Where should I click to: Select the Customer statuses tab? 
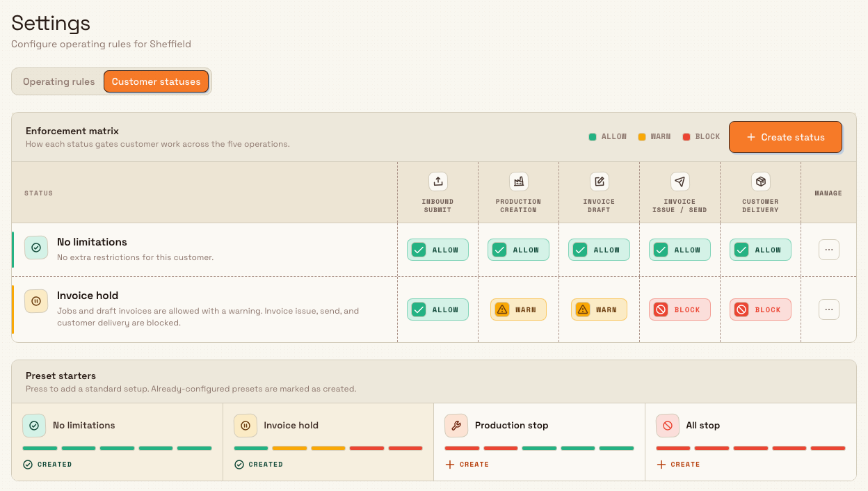tap(156, 81)
